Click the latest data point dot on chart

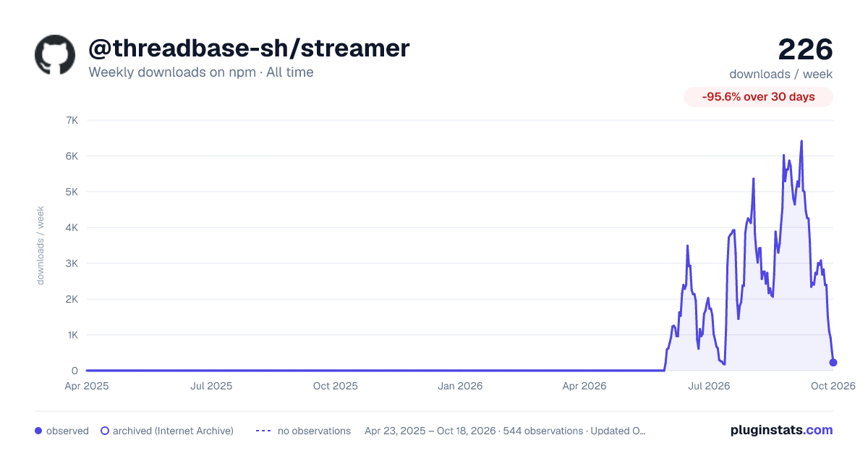click(x=833, y=363)
